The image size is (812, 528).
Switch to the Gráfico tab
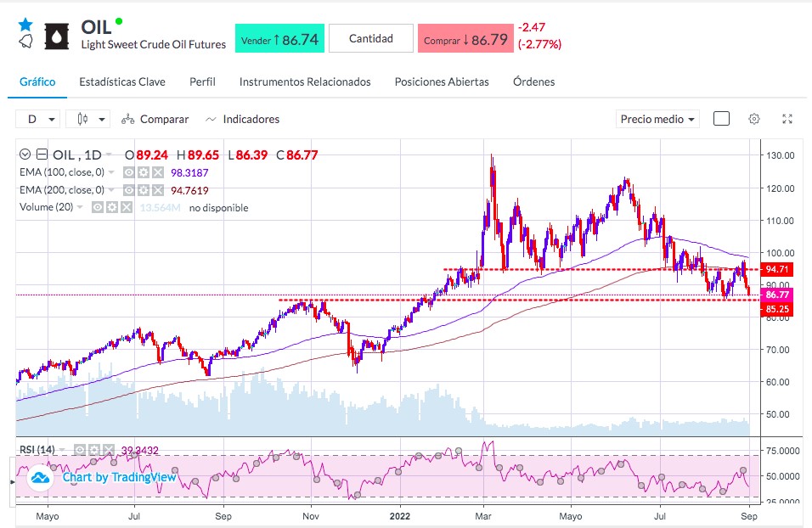click(x=37, y=81)
